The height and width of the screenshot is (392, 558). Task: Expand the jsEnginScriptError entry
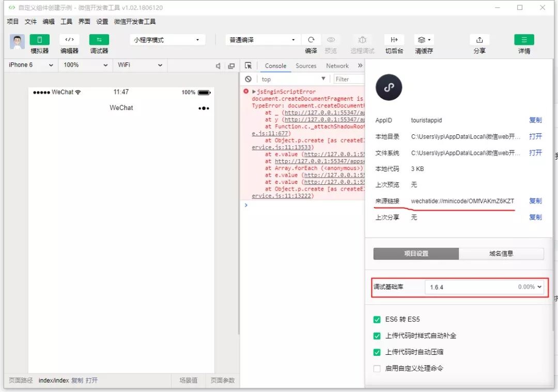click(254, 91)
